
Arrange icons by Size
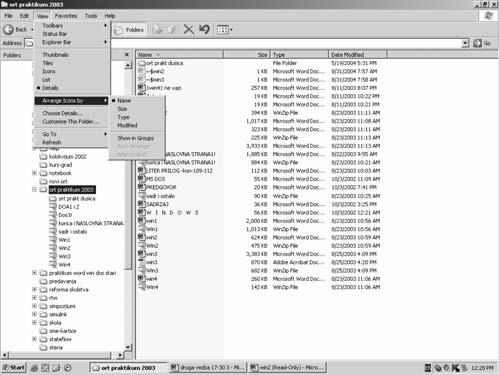137,109
